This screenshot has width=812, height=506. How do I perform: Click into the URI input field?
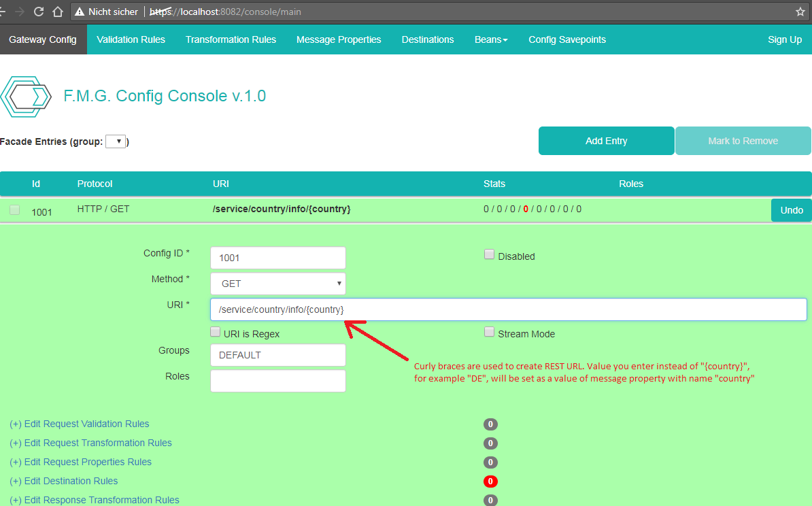(x=508, y=309)
